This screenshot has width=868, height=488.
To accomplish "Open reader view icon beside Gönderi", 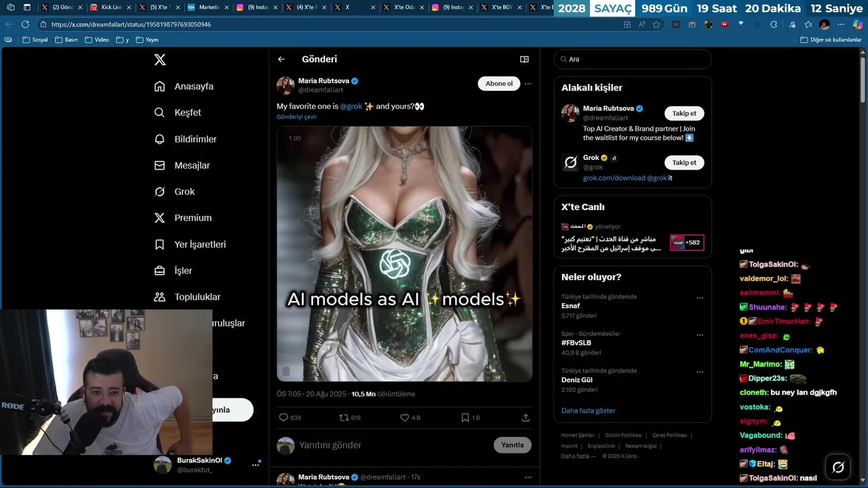I will tap(524, 60).
